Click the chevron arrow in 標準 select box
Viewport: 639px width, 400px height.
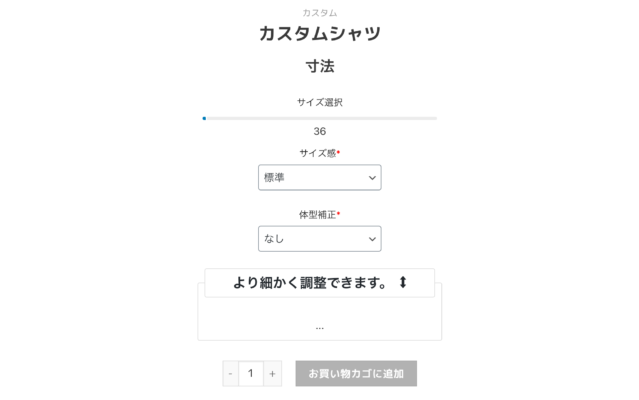pos(372,178)
